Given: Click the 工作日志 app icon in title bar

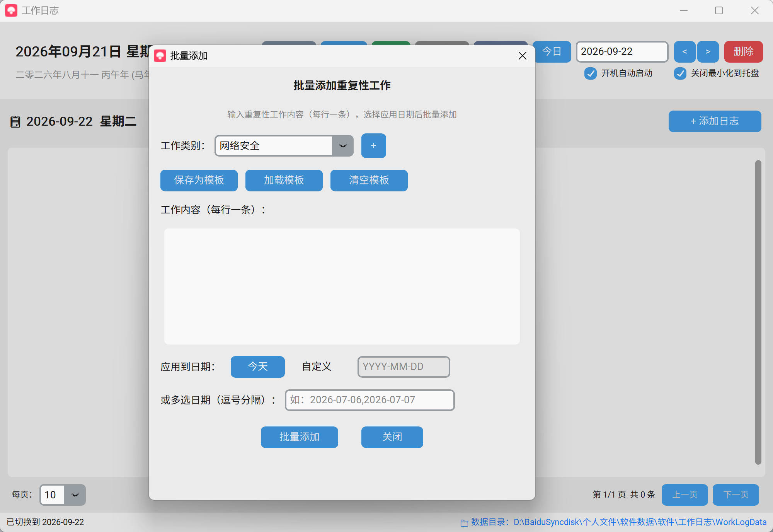Looking at the screenshot, I should 11,10.
